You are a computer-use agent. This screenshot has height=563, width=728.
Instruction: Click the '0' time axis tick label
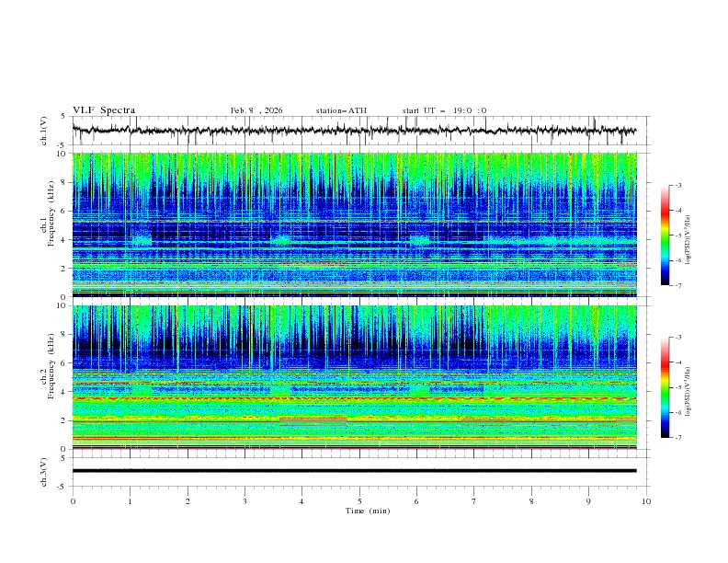click(x=73, y=501)
